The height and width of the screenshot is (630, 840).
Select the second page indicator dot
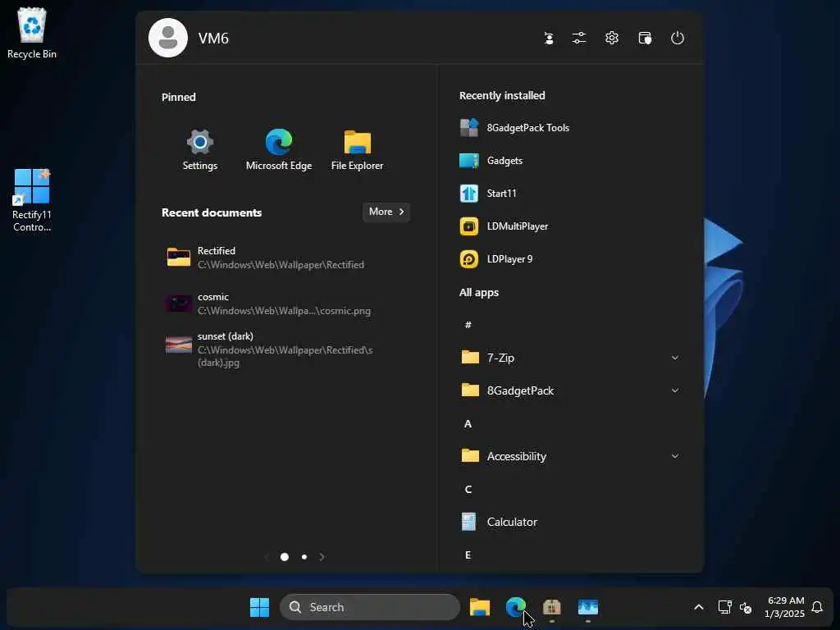tap(304, 557)
